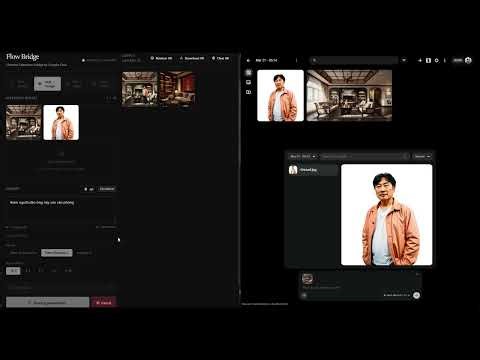
Task: Open settings gear in Flow top bar
Action: pyautogui.click(x=437, y=60)
